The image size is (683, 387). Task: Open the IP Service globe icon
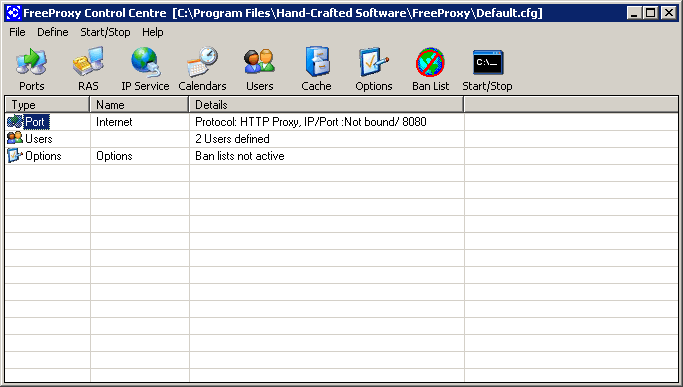(x=145, y=63)
